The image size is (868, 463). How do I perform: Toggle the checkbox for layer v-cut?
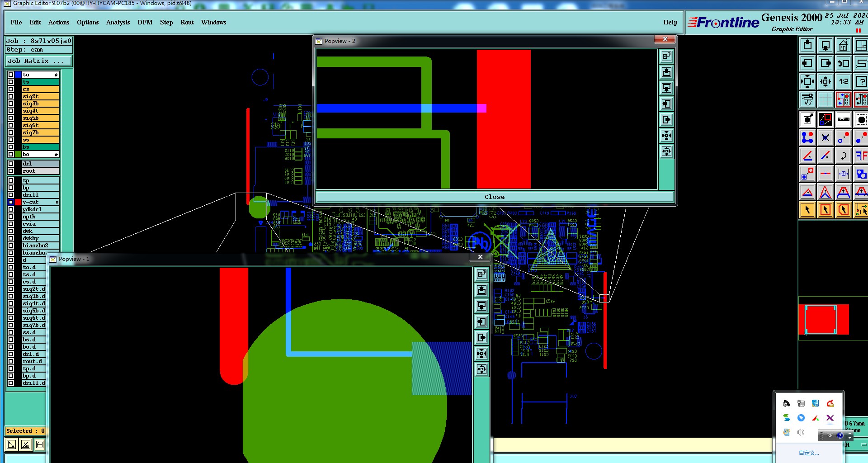(11, 202)
